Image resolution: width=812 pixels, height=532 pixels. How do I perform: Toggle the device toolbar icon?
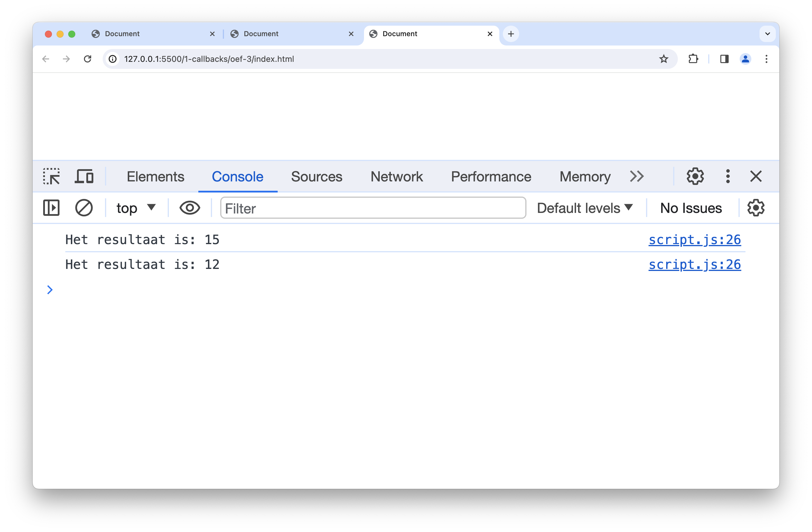coord(84,176)
